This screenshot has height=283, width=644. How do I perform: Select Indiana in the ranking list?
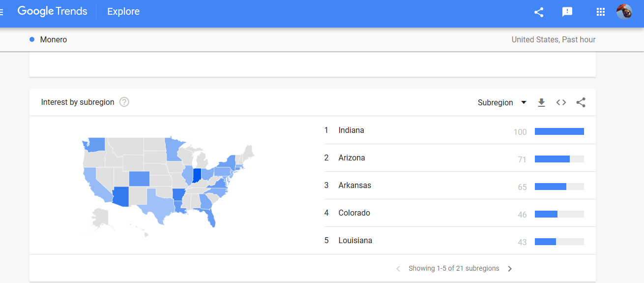351,130
